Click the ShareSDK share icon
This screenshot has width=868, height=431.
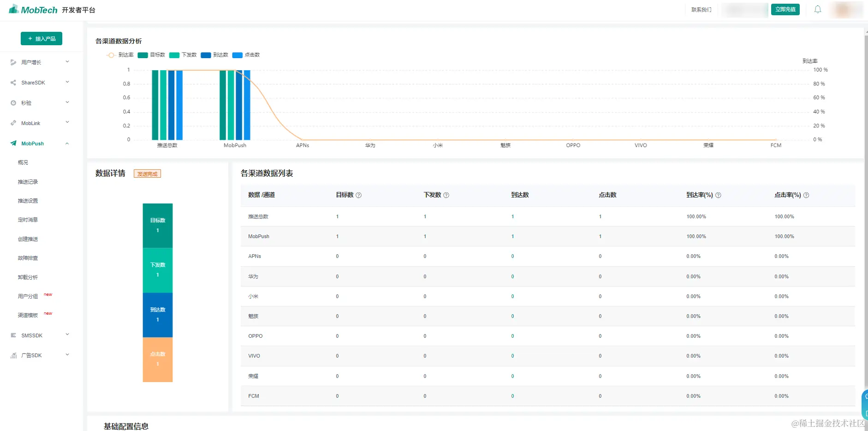13,83
